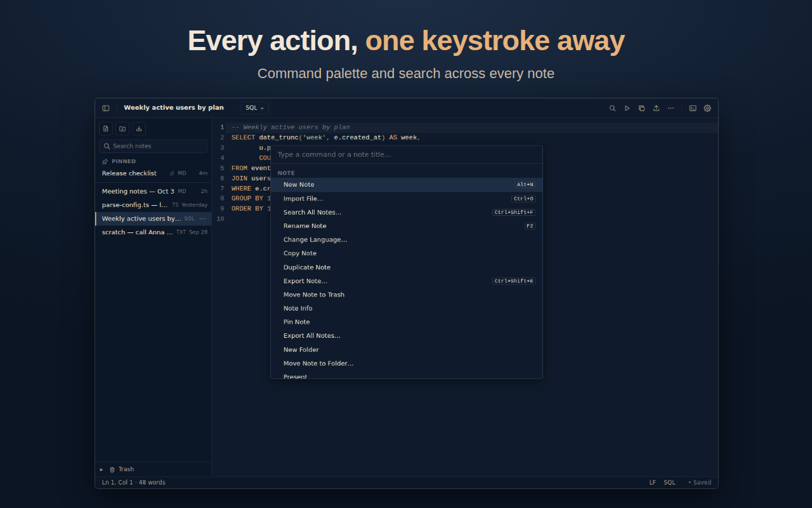
Task: Click the new note icon in sidebar
Action: click(x=106, y=129)
